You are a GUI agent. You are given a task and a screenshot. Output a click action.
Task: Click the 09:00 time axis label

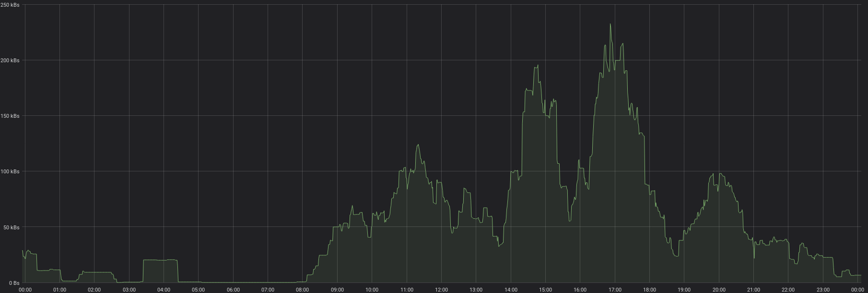click(337, 290)
